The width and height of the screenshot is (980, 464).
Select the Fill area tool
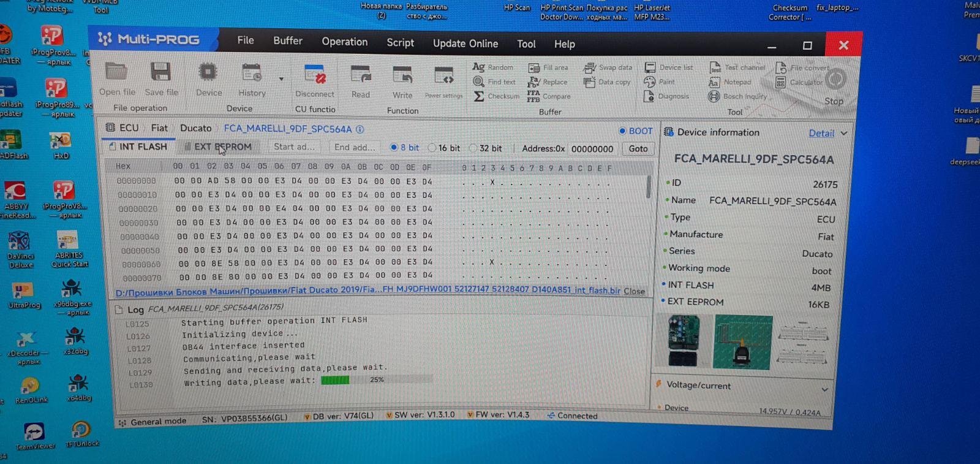coord(548,67)
